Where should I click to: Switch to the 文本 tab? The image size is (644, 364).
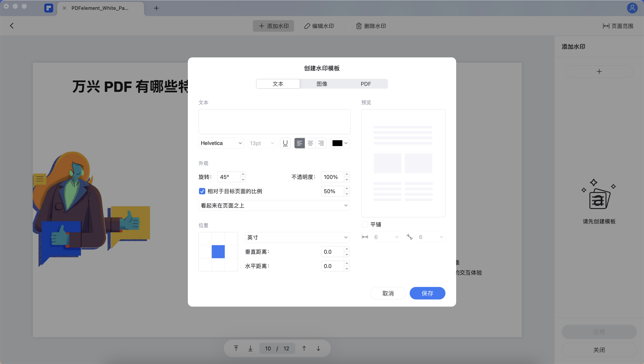pyautogui.click(x=278, y=84)
